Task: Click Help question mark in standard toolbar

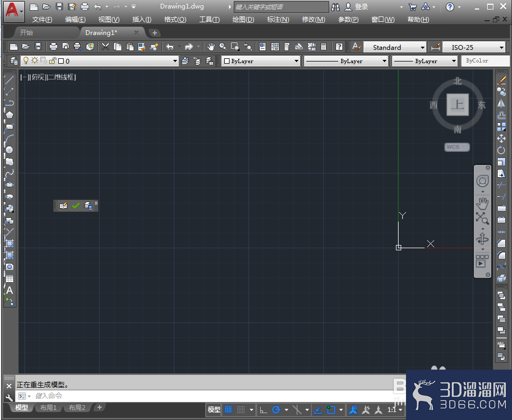Action: click(x=339, y=47)
